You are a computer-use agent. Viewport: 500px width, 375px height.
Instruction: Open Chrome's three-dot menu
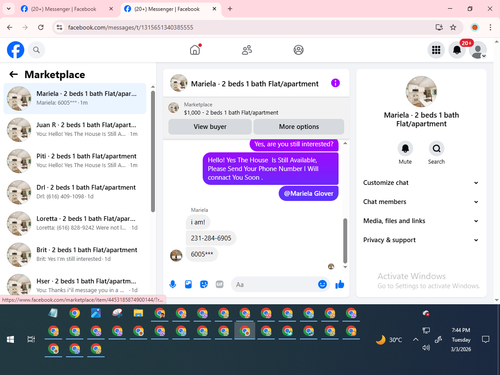tap(490, 27)
